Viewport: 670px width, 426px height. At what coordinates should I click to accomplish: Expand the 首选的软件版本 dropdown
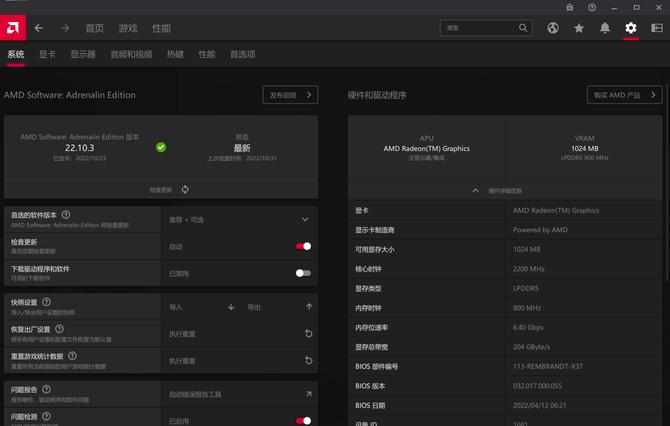(305, 219)
